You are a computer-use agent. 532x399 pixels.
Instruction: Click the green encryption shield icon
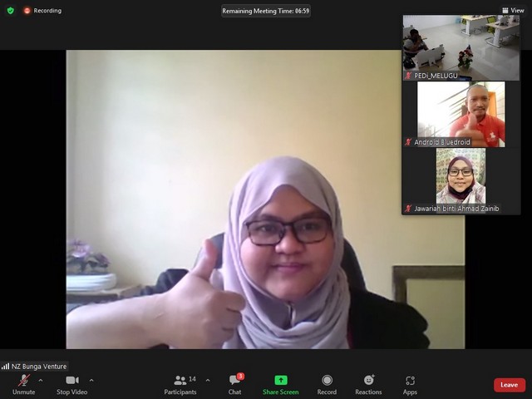point(11,11)
